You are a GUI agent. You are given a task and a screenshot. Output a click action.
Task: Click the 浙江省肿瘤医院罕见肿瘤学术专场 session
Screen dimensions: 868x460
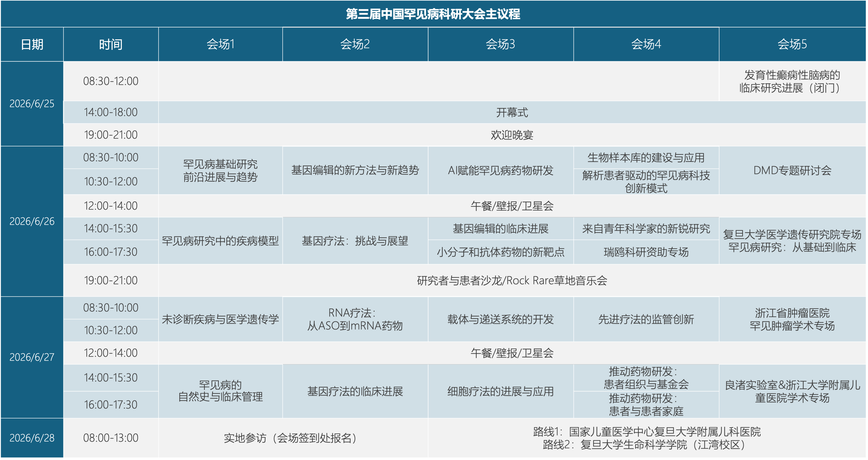coord(793,319)
